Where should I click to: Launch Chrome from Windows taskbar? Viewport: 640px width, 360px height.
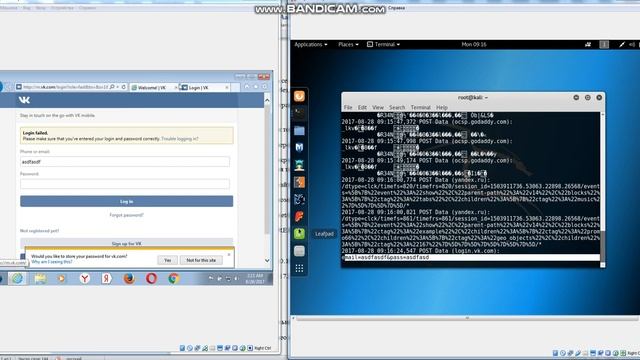pyautogui.click(x=173, y=279)
